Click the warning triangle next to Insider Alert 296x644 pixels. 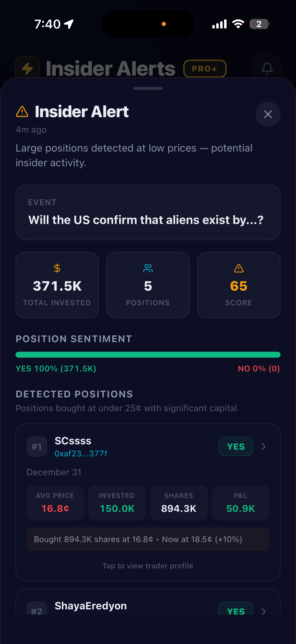point(22,111)
